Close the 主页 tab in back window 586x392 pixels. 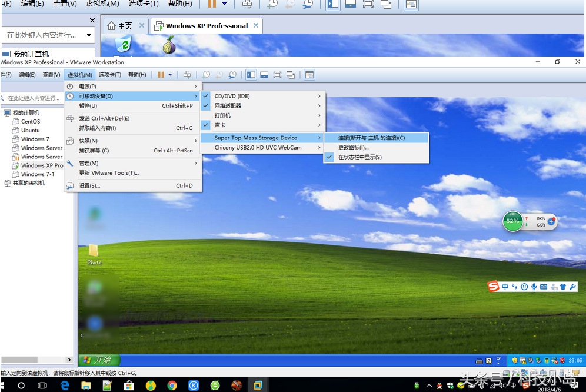[x=142, y=25]
